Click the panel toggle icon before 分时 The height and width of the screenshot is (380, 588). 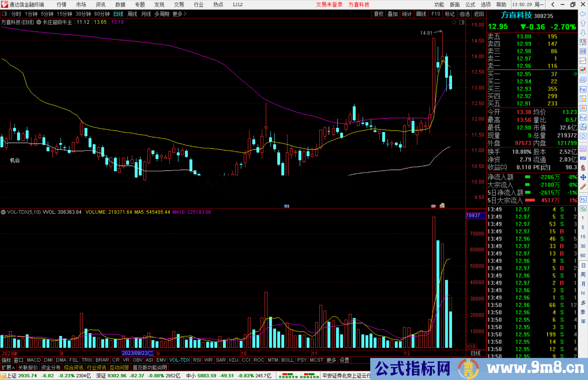pyautogui.click(x=5, y=14)
